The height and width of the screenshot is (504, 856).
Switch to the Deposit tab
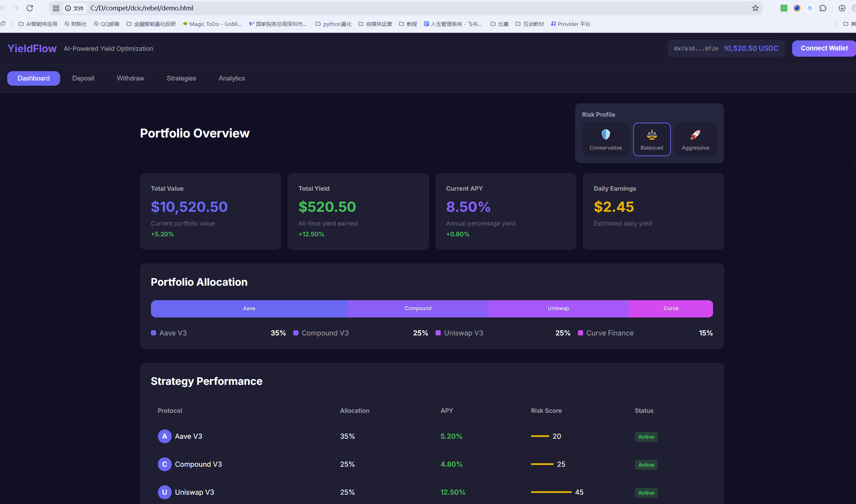pos(83,78)
